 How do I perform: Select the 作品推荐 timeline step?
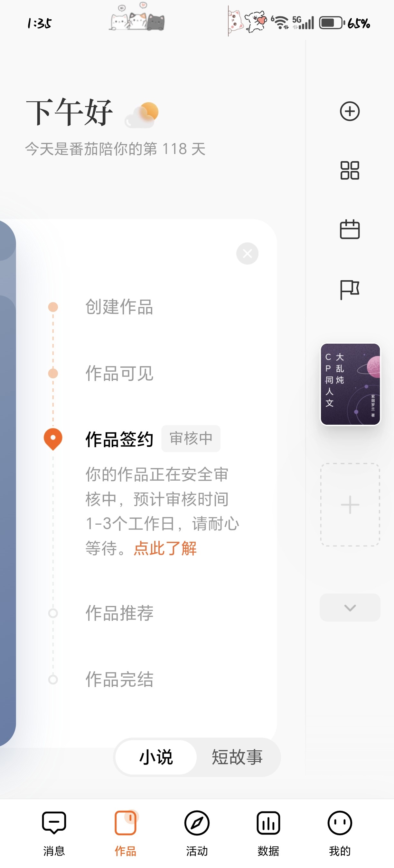(119, 613)
